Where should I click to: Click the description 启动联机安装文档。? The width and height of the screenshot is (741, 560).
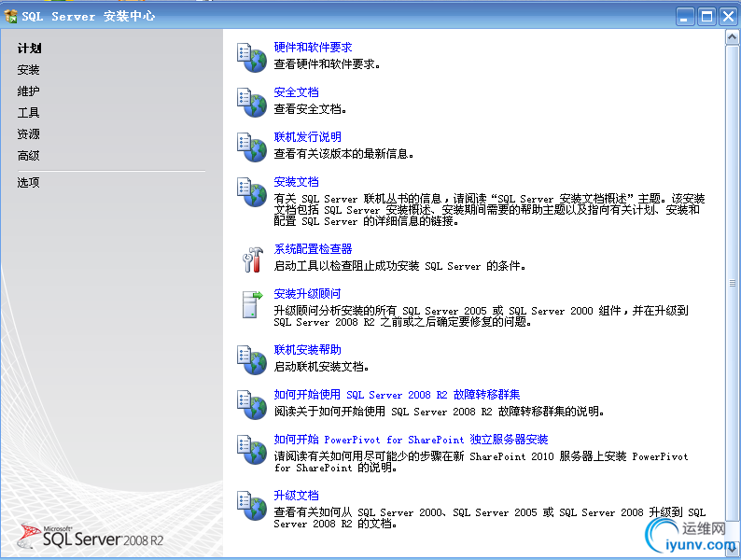(321, 366)
